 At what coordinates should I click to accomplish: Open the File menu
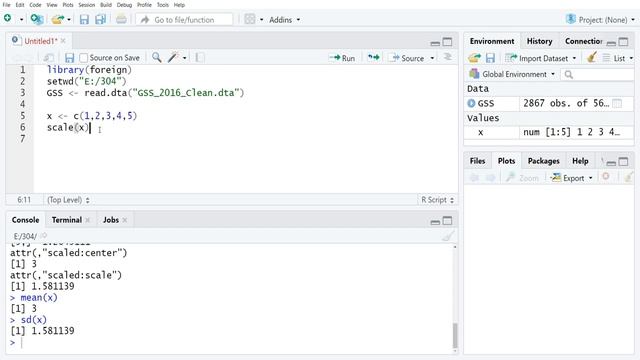pyautogui.click(x=7, y=5)
